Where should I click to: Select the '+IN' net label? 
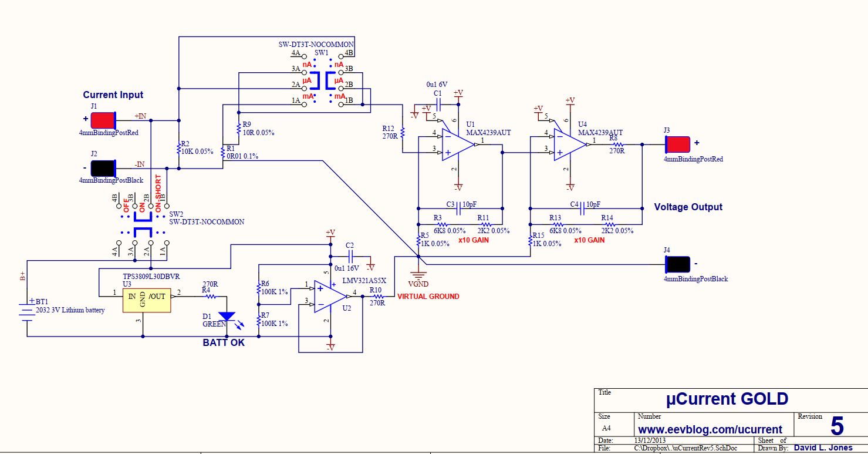pos(140,116)
